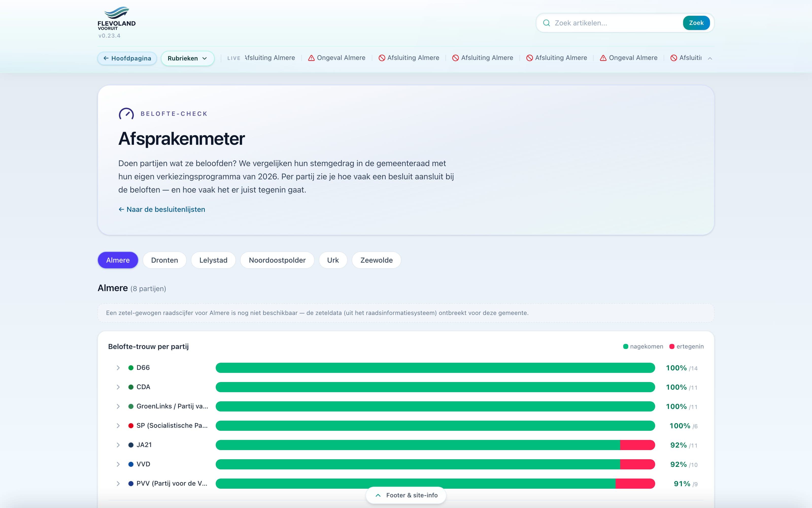Collapse the live ticker with the chevron
The image size is (812, 508).
(710, 58)
